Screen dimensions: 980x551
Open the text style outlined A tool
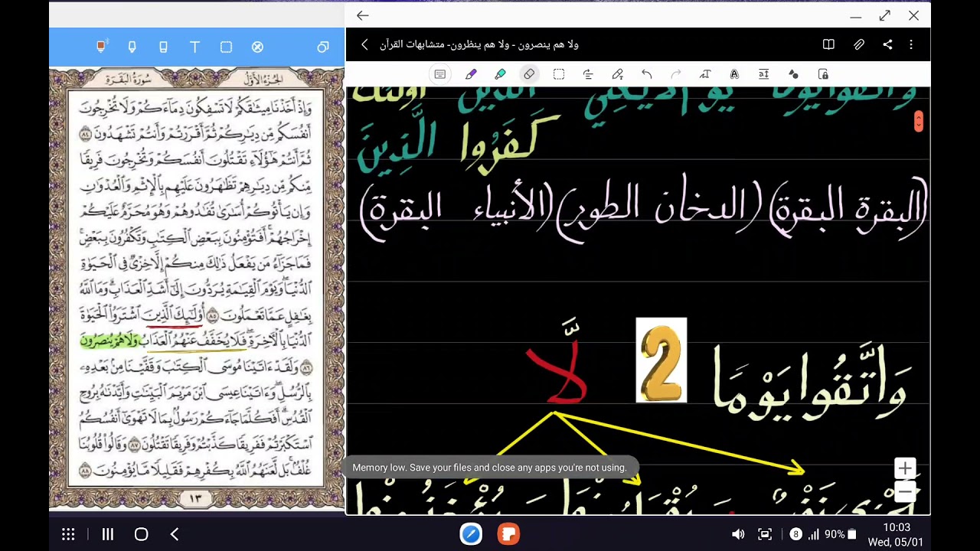[734, 74]
